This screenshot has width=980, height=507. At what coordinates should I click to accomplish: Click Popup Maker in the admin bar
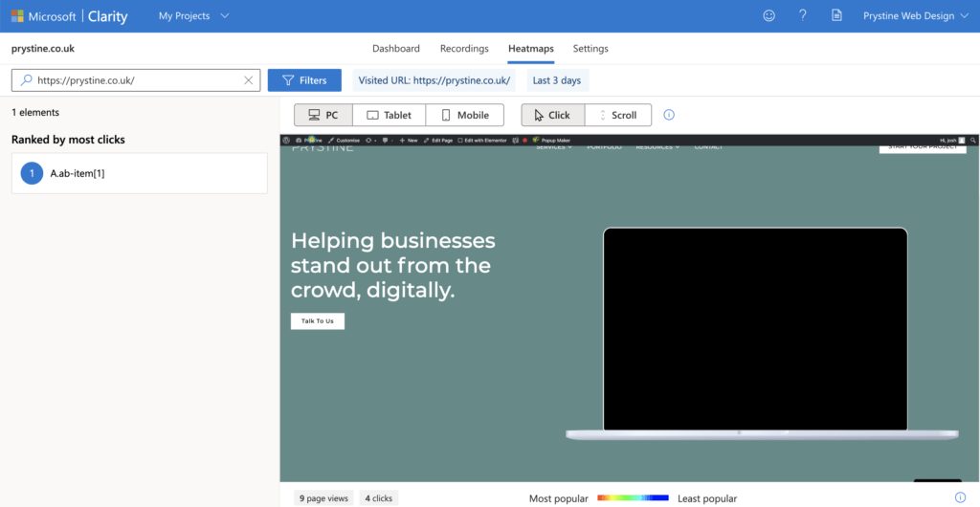pos(551,141)
